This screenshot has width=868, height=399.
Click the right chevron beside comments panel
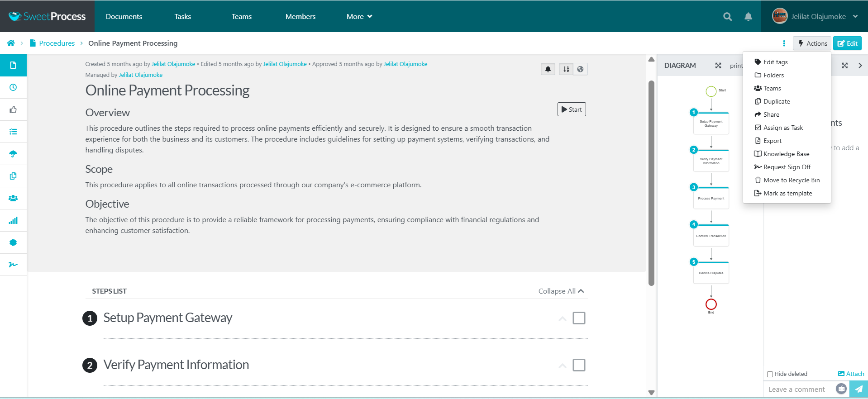tap(860, 66)
